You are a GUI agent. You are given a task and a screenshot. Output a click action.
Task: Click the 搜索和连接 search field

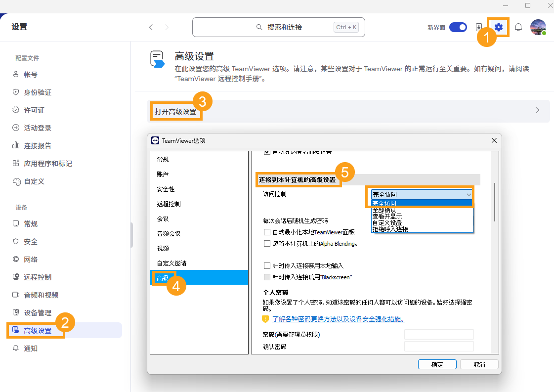(x=278, y=27)
